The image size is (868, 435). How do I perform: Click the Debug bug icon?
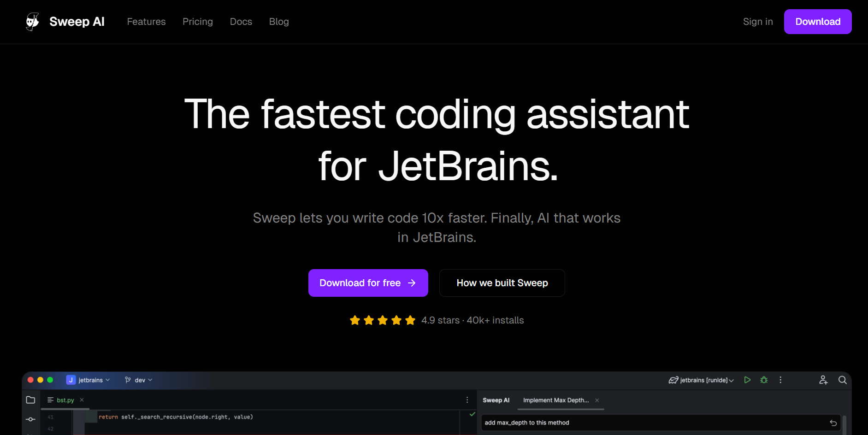click(x=764, y=380)
